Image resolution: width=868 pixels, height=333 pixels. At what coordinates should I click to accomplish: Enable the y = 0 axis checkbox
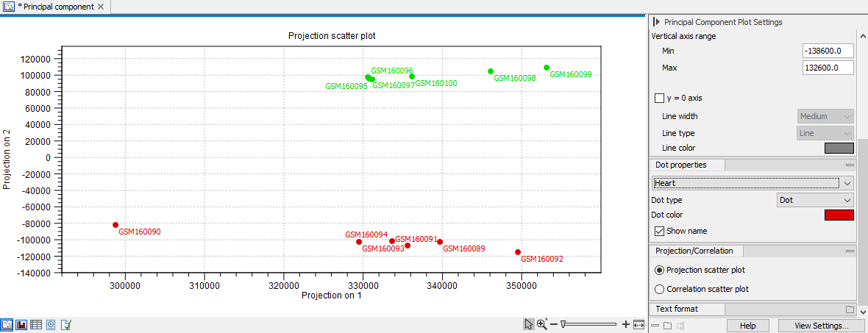[x=659, y=98]
